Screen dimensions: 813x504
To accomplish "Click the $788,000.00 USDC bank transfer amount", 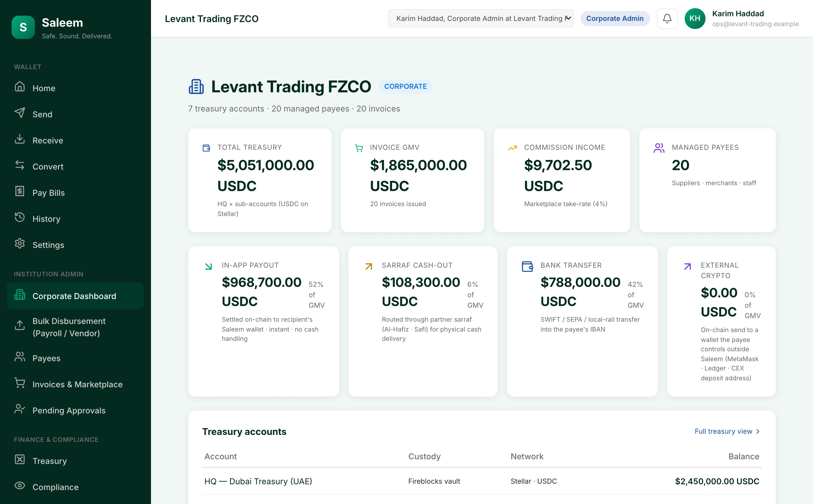I will point(580,292).
